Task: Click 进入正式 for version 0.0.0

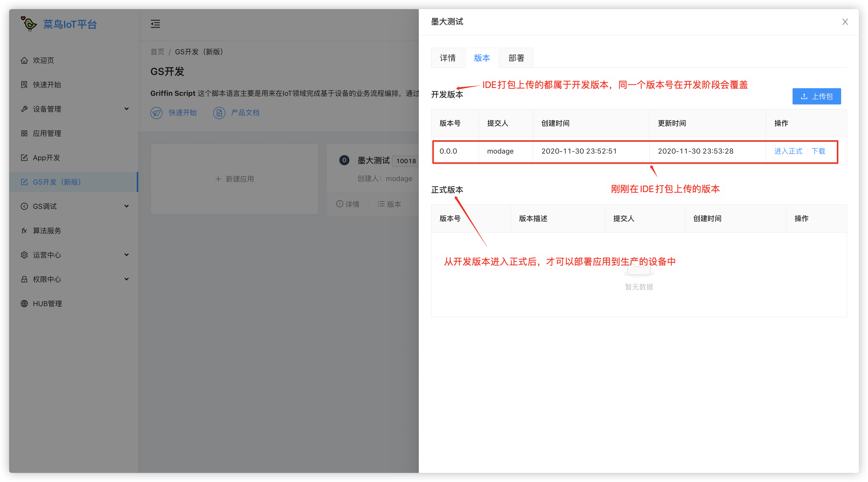Action: tap(788, 151)
